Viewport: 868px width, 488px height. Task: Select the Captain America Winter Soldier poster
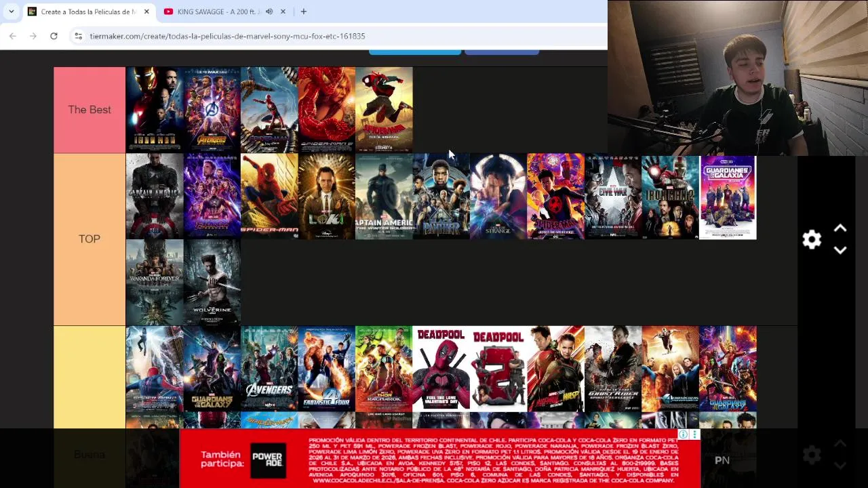[384, 197]
